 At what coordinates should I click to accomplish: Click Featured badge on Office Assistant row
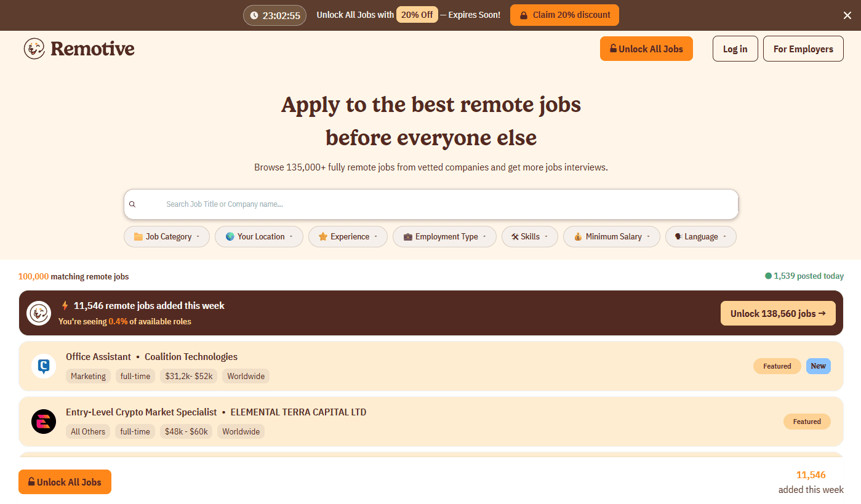pos(777,366)
